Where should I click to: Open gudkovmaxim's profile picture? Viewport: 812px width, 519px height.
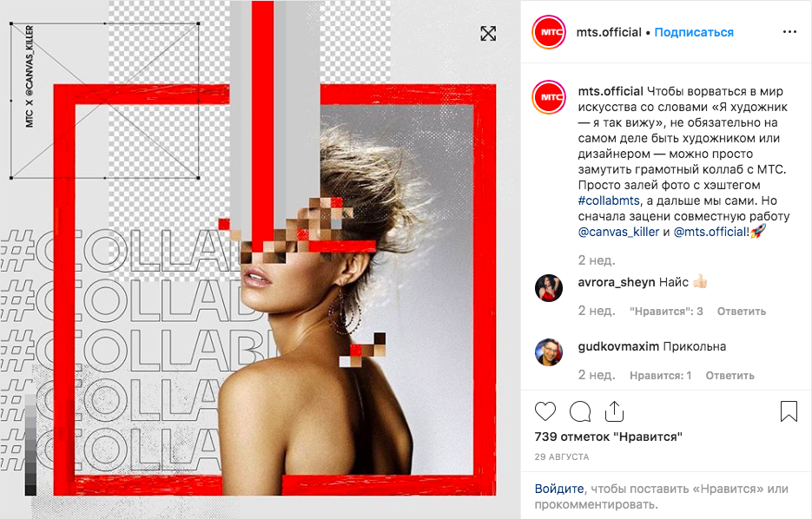coord(548,352)
